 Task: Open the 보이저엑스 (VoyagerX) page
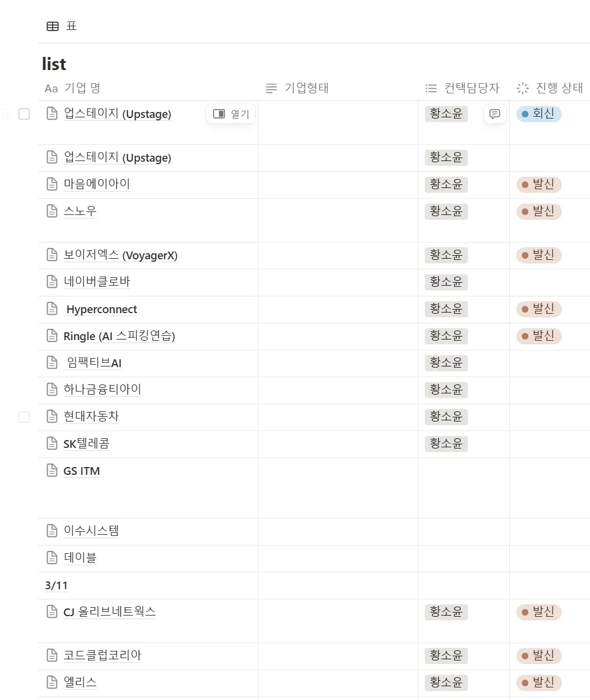coord(120,255)
